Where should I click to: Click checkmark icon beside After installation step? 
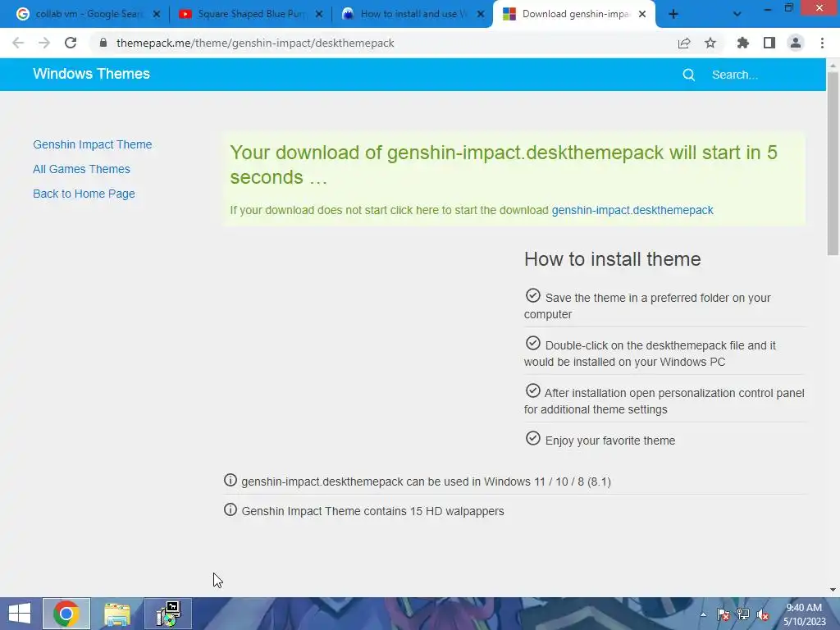click(533, 390)
